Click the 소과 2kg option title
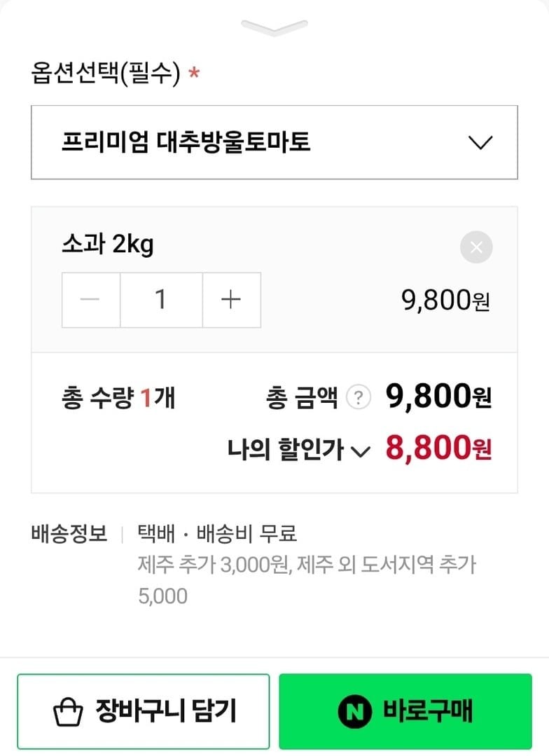This screenshot has width=549, height=756. (x=108, y=245)
